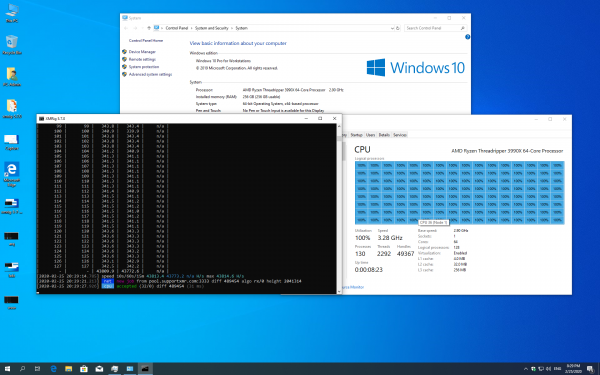This screenshot has height=375, width=600.
Task: Open Control Panel Home link
Action: [x=146, y=41]
